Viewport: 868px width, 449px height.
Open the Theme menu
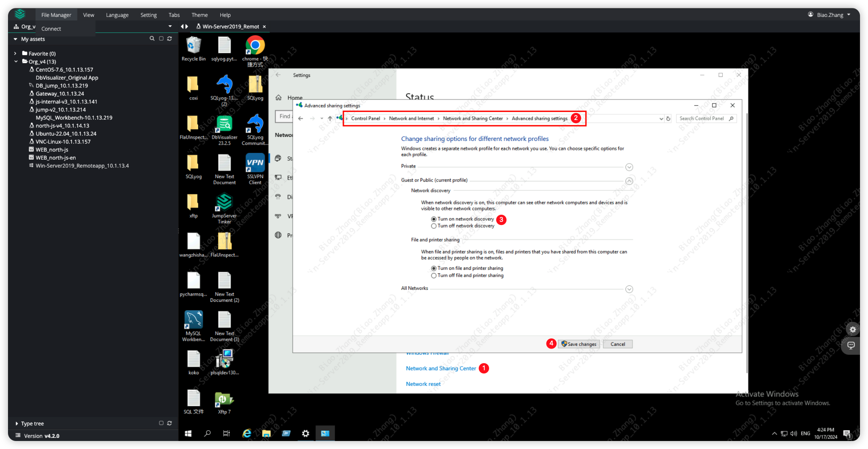pos(199,15)
